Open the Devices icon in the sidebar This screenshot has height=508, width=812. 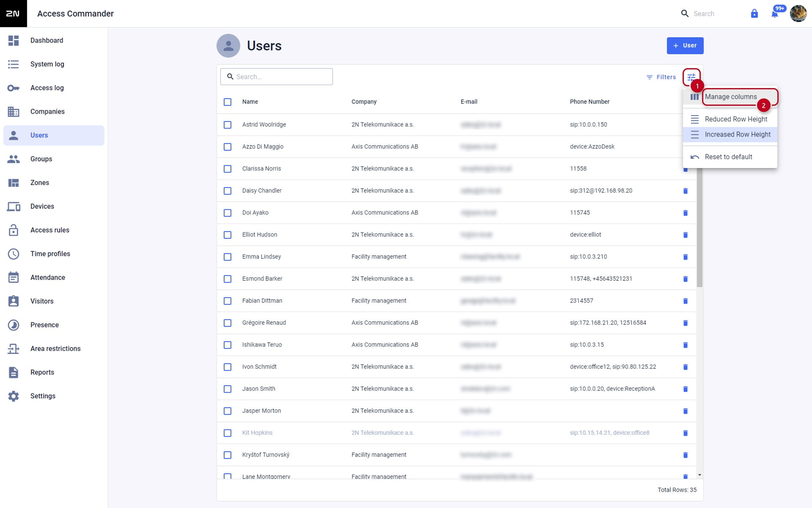point(14,207)
